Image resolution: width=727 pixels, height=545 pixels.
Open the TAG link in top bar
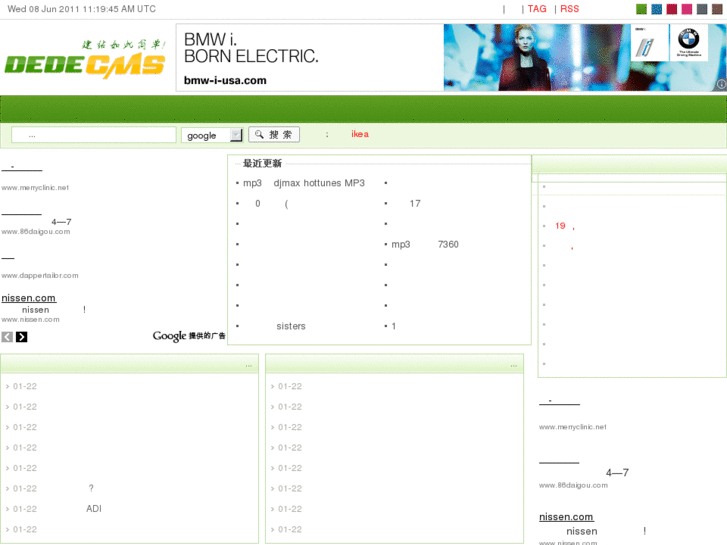pos(536,9)
